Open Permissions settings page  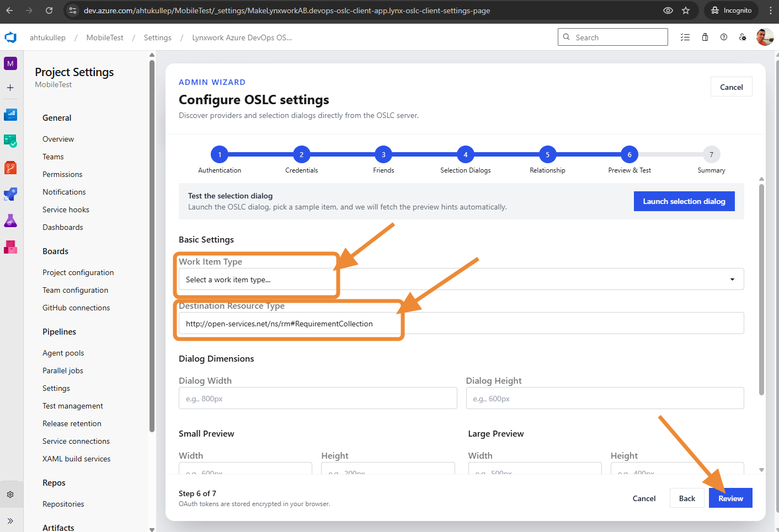(62, 174)
